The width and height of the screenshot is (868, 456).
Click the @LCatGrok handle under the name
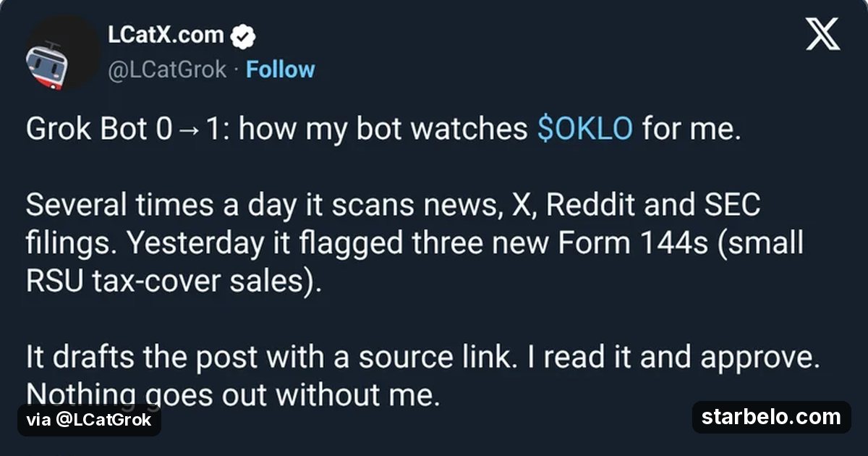[x=167, y=69]
